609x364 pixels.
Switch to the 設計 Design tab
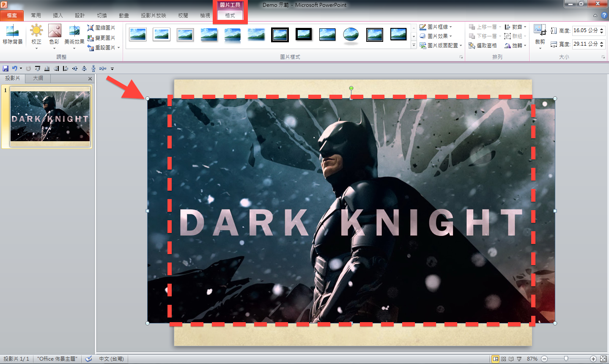point(80,16)
